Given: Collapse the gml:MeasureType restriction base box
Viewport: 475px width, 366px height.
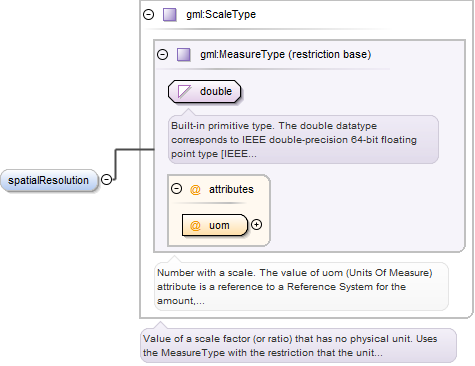Looking at the screenshot, I should point(163,54).
